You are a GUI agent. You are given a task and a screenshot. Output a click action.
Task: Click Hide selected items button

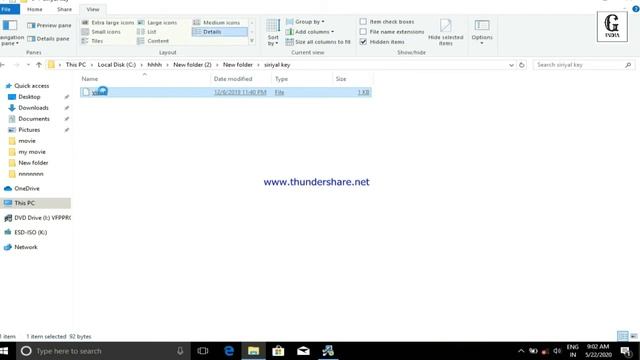tap(446, 32)
